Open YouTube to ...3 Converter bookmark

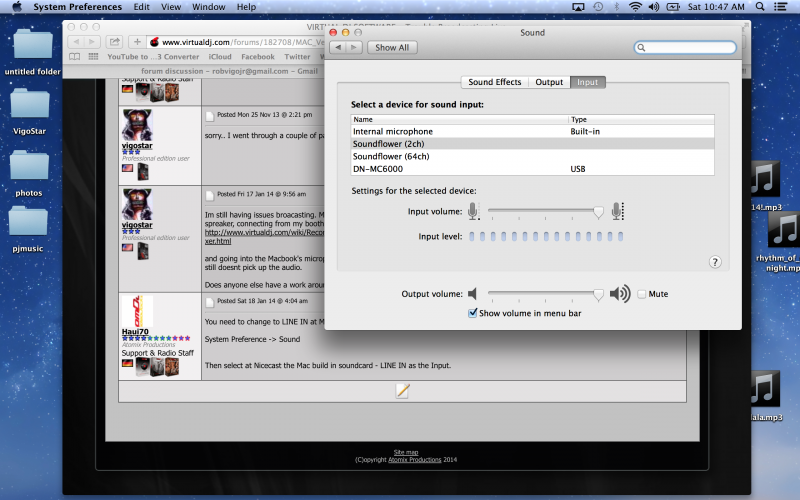pos(153,57)
